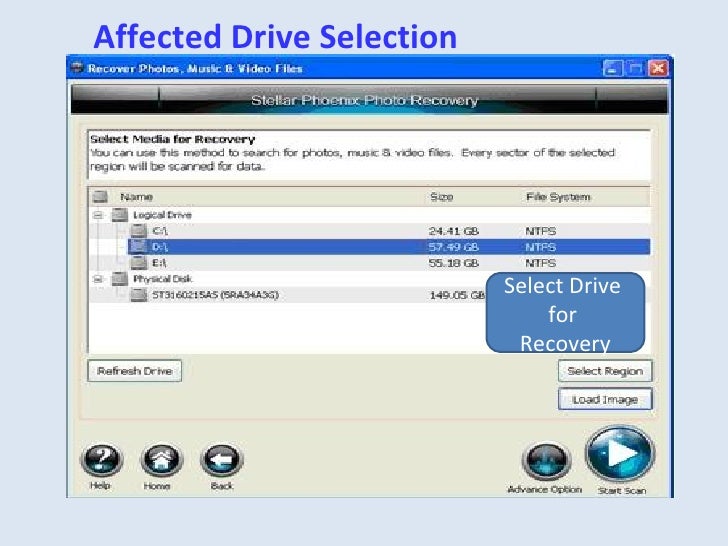
Task: Collapse the Logical Drive tree node
Action: point(98,215)
